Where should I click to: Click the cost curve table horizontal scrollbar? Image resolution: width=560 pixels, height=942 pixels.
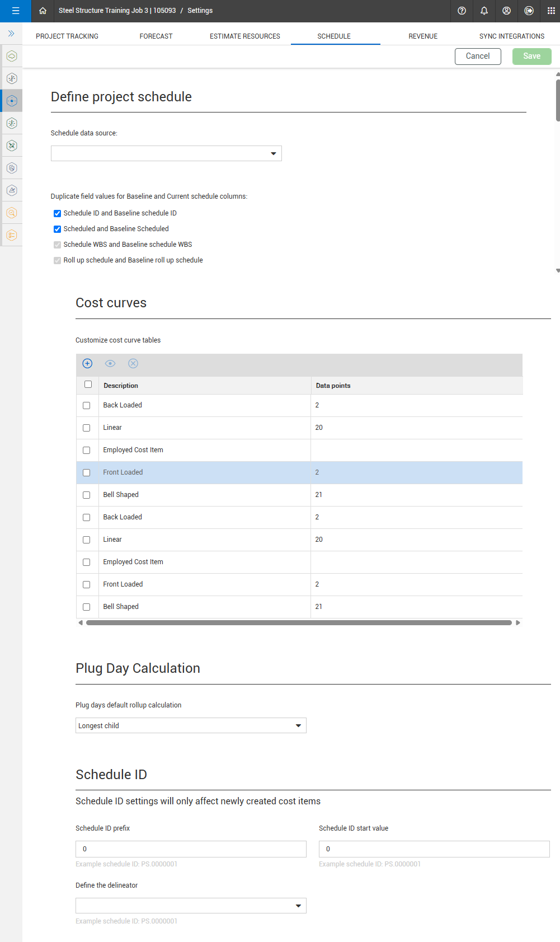[x=299, y=622]
